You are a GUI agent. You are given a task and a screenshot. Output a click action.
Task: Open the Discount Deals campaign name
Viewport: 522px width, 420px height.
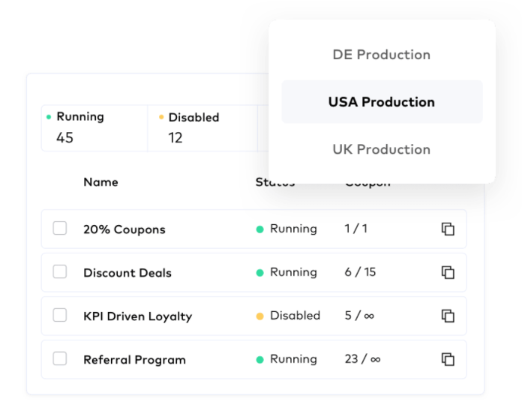coord(127,273)
